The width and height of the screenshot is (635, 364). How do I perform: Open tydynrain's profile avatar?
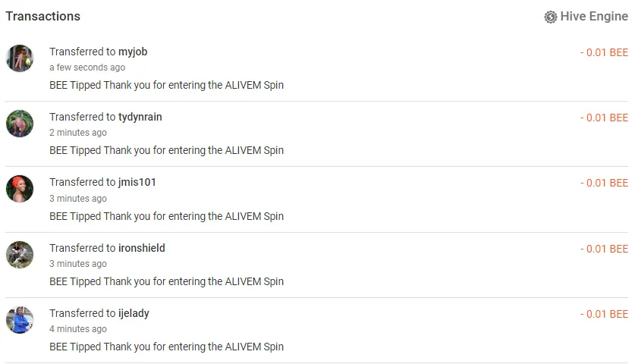tap(20, 124)
